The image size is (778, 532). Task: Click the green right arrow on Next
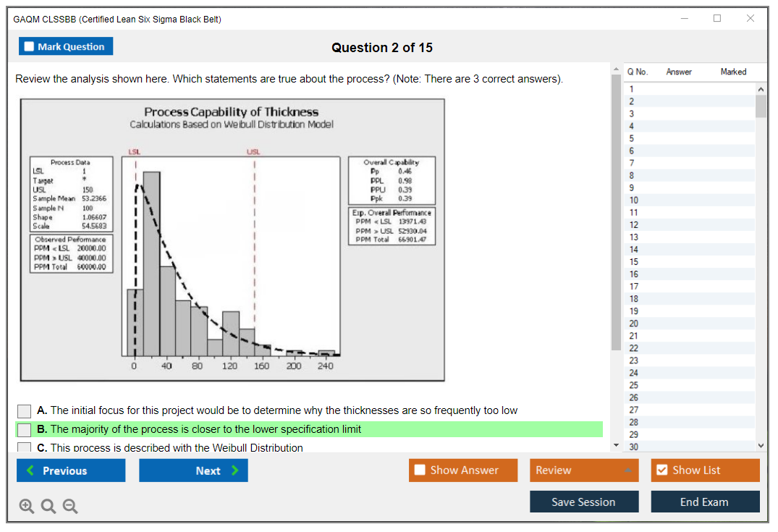click(234, 470)
